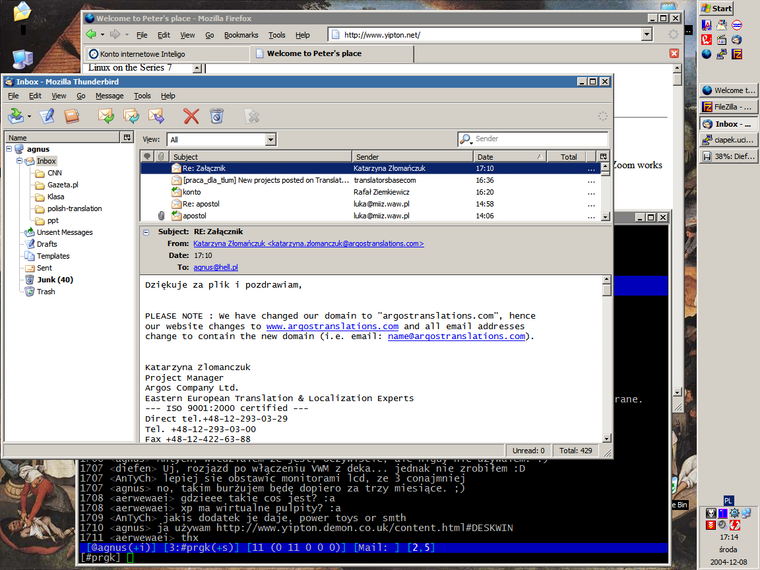Switch to 38%: Dief... taskbar button
This screenshot has width=760, height=570.
[728, 157]
